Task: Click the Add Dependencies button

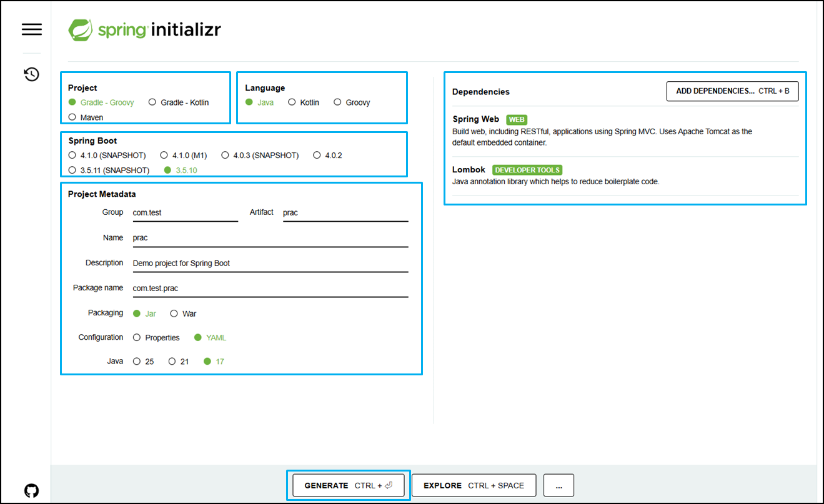Action: 733,91
